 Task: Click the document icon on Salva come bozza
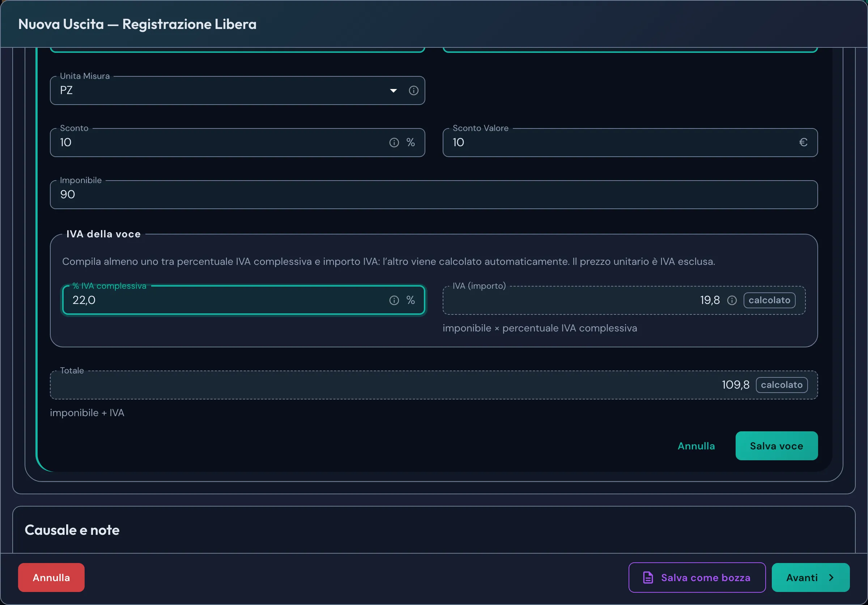648,577
